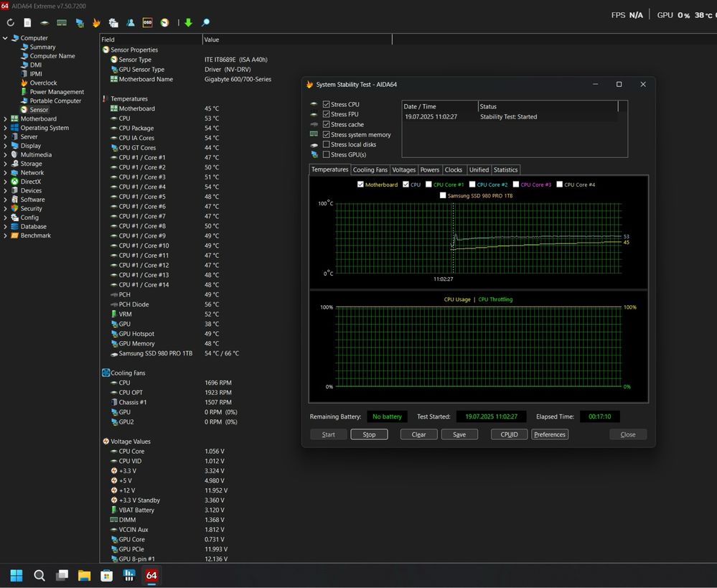
Task: Expand the Server tree node
Action: click(5, 137)
